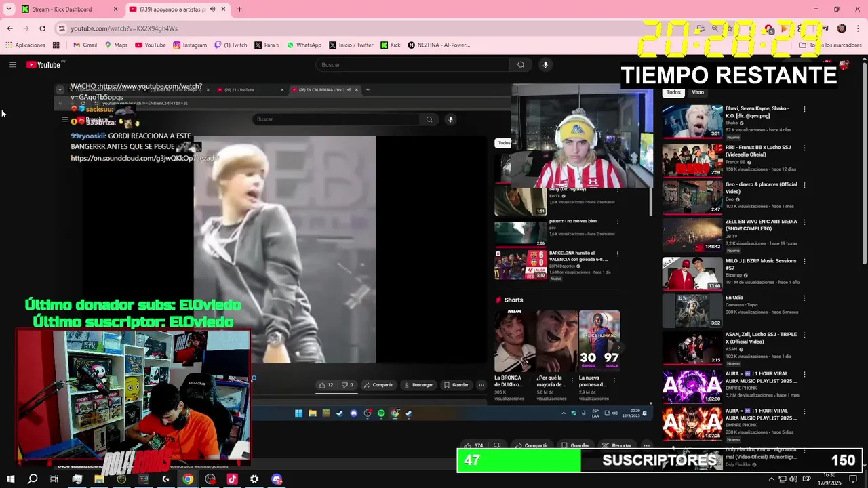Viewport: 868px width, 488px height.
Task: Open volume control in system tray
Action: click(793, 479)
